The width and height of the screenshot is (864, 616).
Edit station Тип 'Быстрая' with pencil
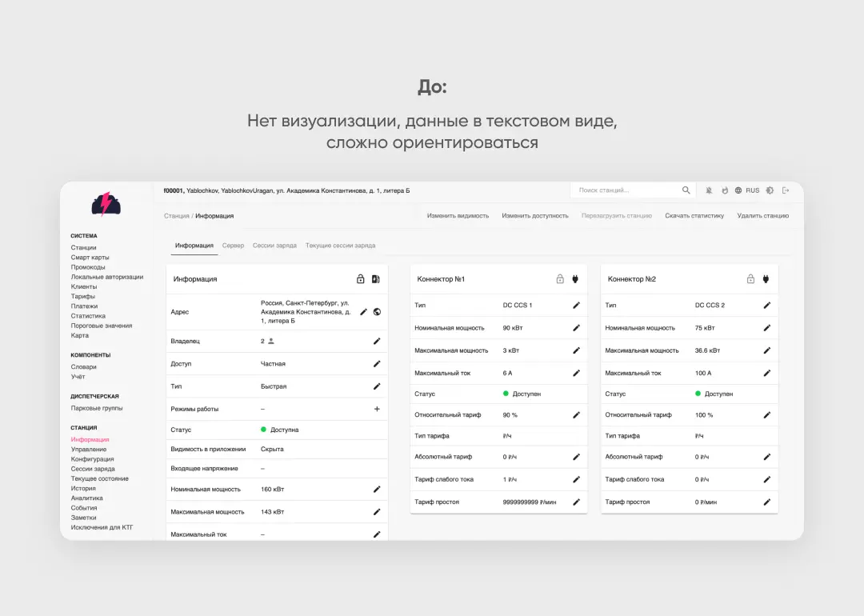point(377,386)
